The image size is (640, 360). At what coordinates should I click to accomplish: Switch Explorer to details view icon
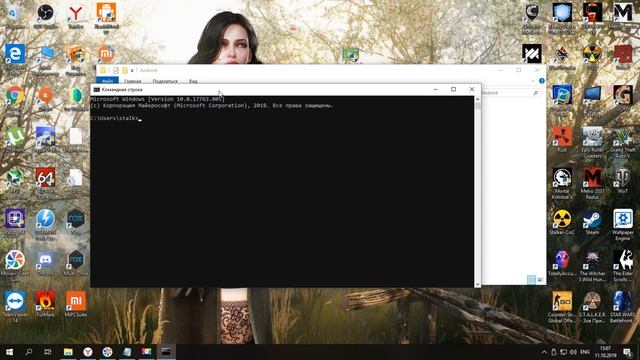(531, 280)
